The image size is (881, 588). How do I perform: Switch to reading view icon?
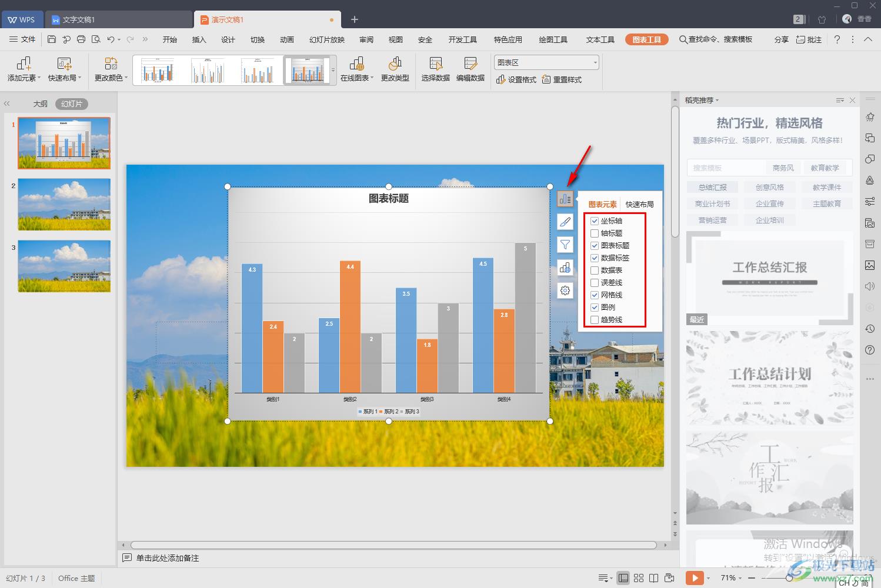[653, 578]
